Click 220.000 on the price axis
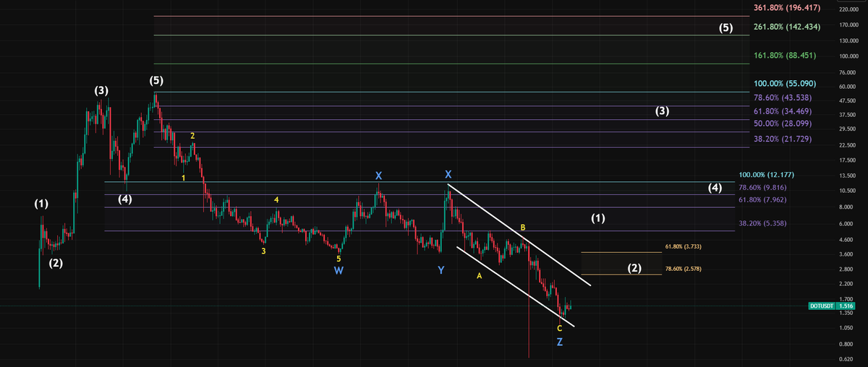The height and width of the screenshot is (367, 868). [848, 9]
